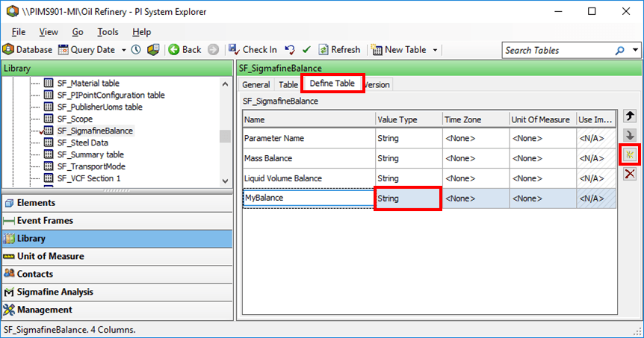The width and height of the screenshot is (644, 338).
Task: Open the Contacts navigation section
Action: (117, 274)
